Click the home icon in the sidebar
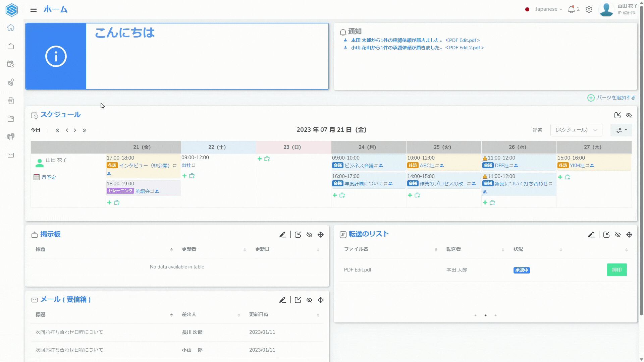644x362 pixels. coord(11,28)
